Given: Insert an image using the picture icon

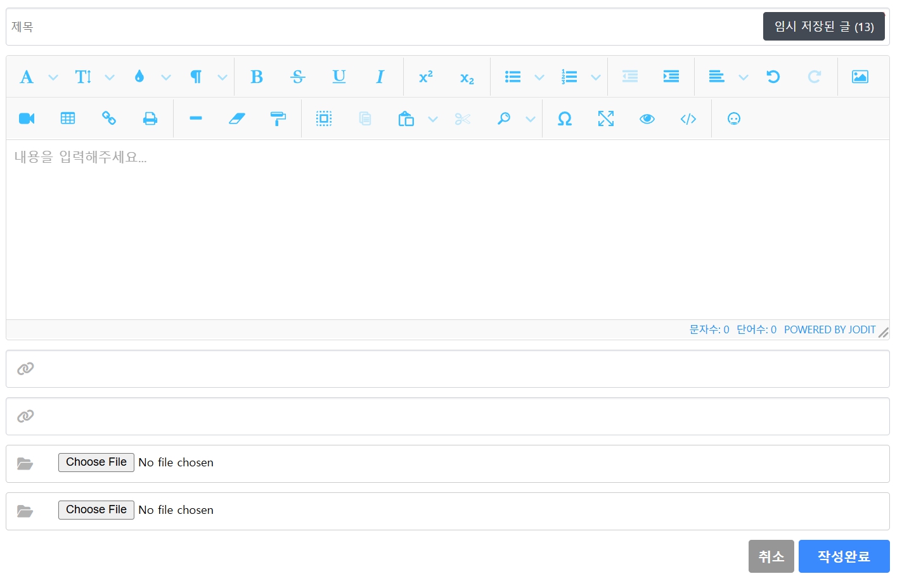Looking at the screenshot, I should 860,77.
